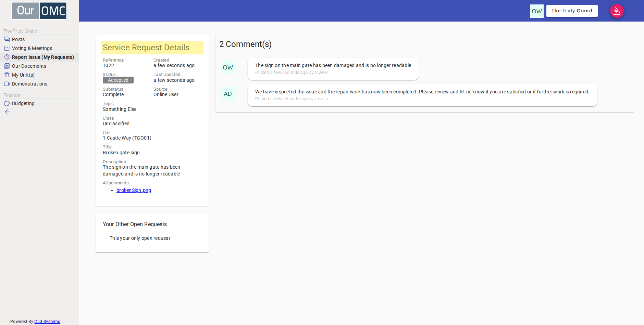Open the Demonstrations page

[x=39, y=84]
